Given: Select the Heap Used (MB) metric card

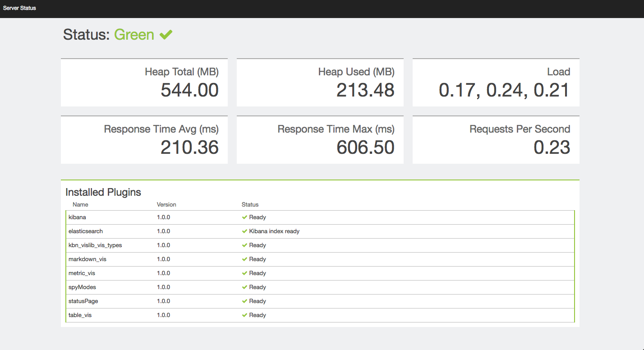Looking at the screenshot, I should click(x=320, y=83).
